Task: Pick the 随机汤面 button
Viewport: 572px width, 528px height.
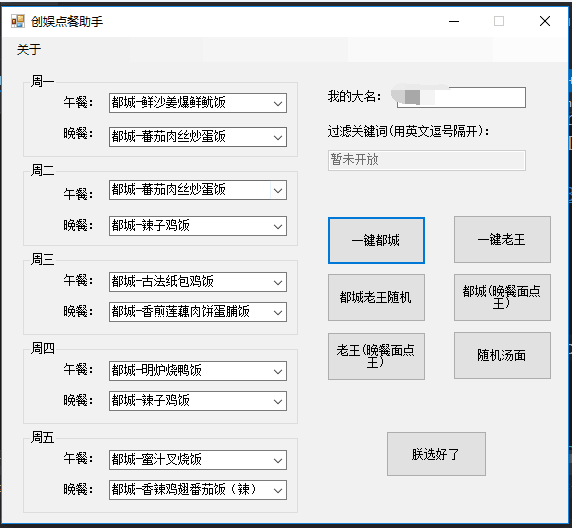Action: (x=502, y=355)
